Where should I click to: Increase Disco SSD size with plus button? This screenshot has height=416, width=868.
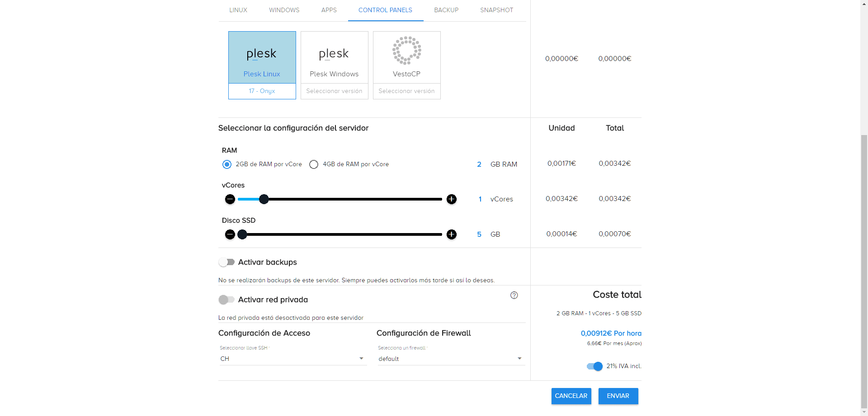pyautogui.click(x=451, y=234)
